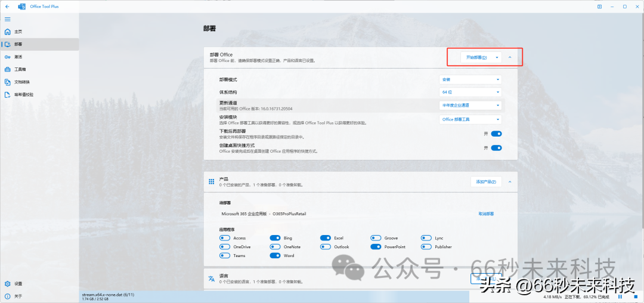Click the text stream.x64.x-none.dat (6/11)
The height and width of the screenshot is (303, 644).
coord(108,295)
